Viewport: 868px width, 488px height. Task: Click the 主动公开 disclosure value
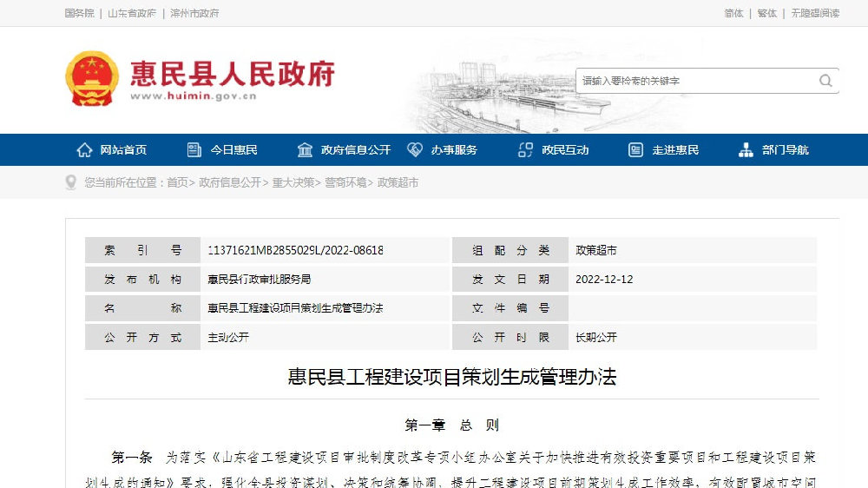(x=228, y=337)
